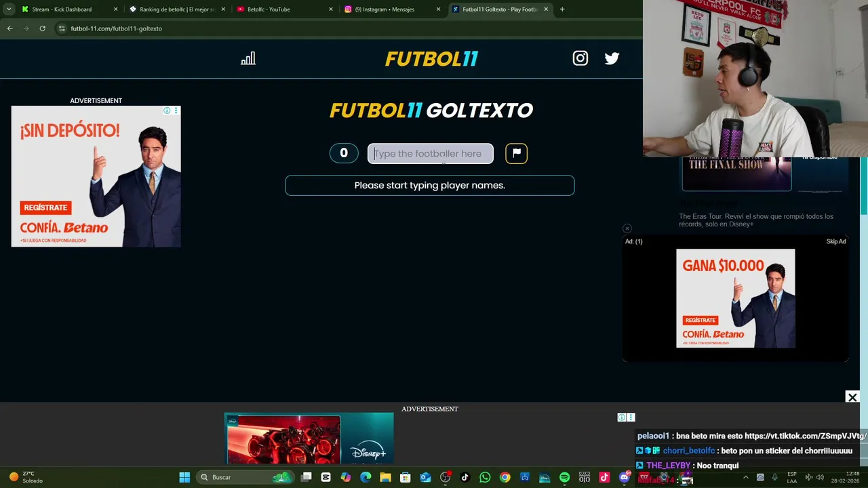Click Skip Ad on video ad
Image resolution: width=868 pixels, height=488 pixels.
[x=835, y=241]
